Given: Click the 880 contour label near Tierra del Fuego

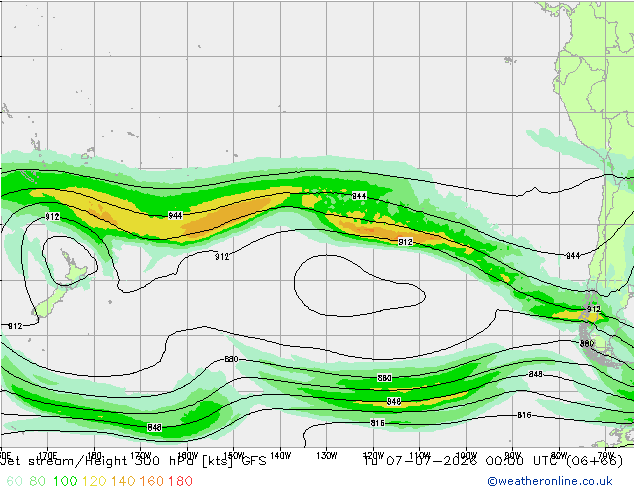Looking at the screenshot, I should (x=587, y=343).
